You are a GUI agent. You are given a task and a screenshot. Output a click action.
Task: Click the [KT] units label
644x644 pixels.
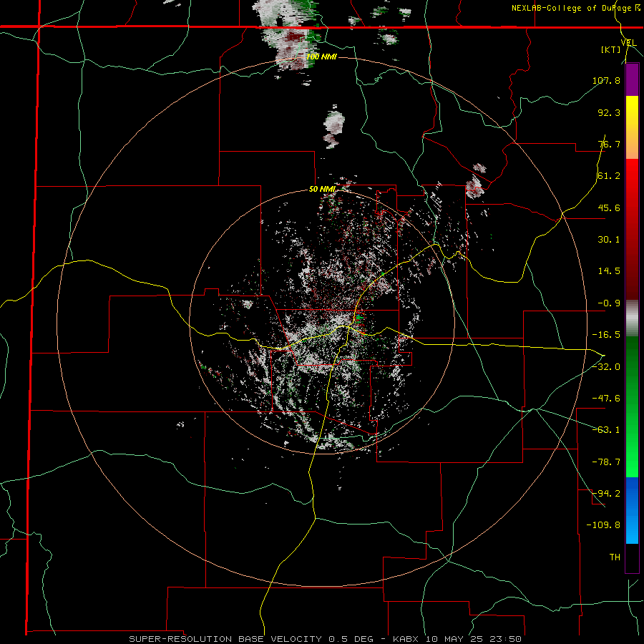point(611,49)
